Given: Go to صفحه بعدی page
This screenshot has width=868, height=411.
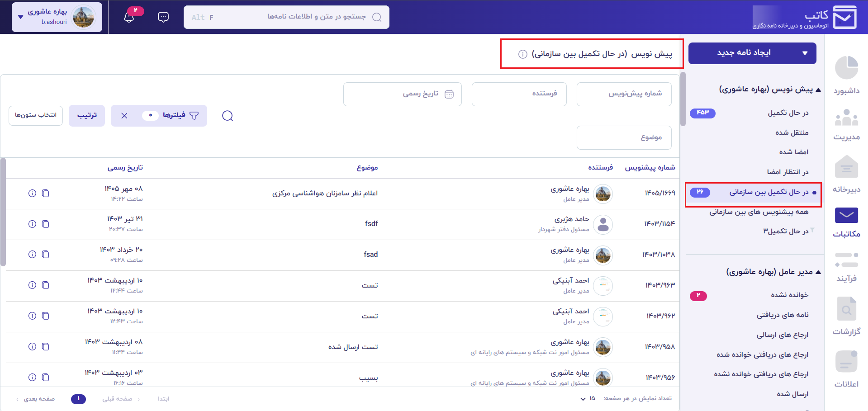Looking at the screenshot, I should [36, 399].
